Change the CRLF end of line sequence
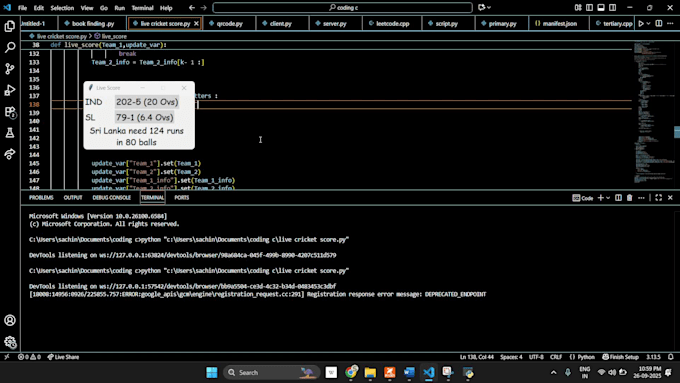 point(556,357)
